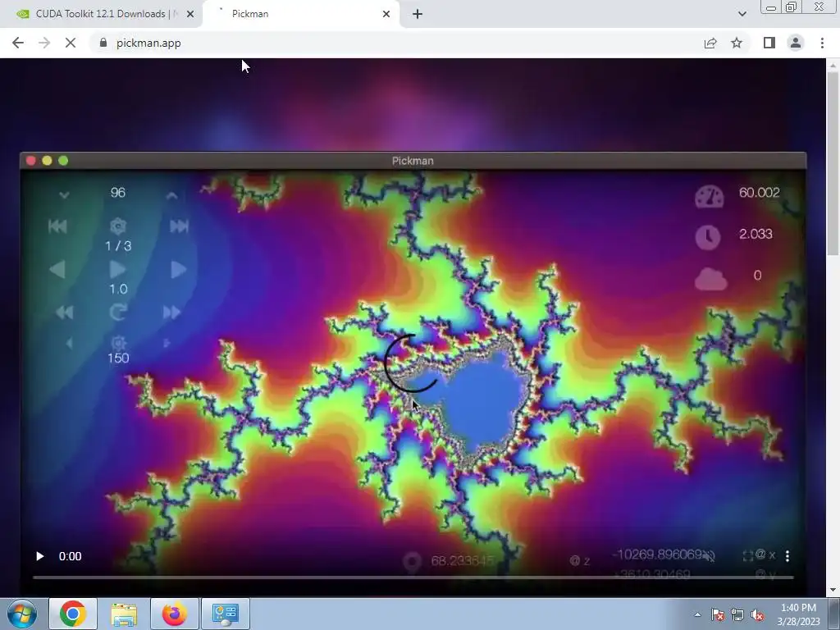Click the video progress bar
Image resolution: width=840 pixels, height=630 pixels.
(x=413, y=577)
